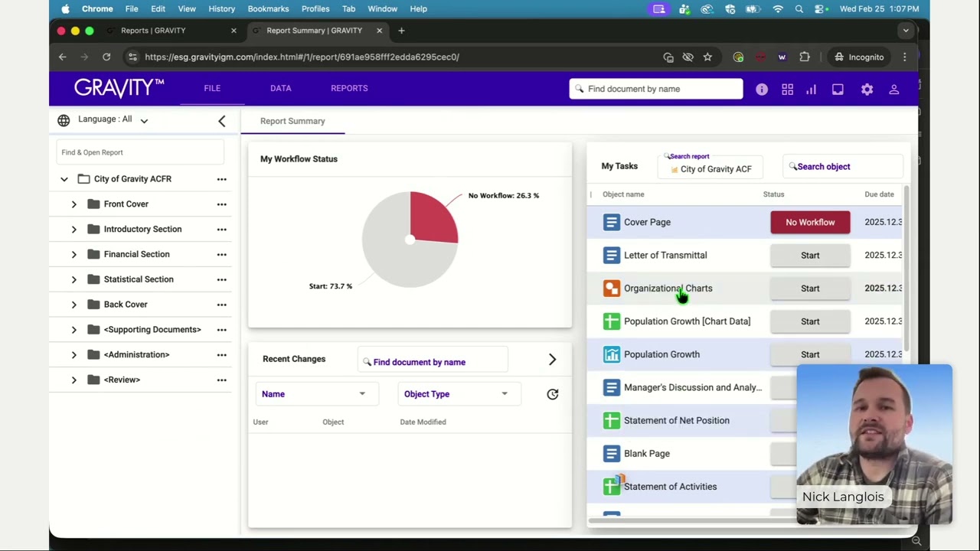Open a new Chrome tab
This screenshot has height=551, width=980.
tap(401, 31)
